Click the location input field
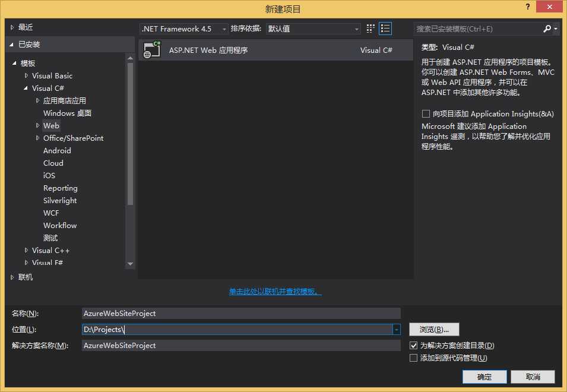 (237, 330)
